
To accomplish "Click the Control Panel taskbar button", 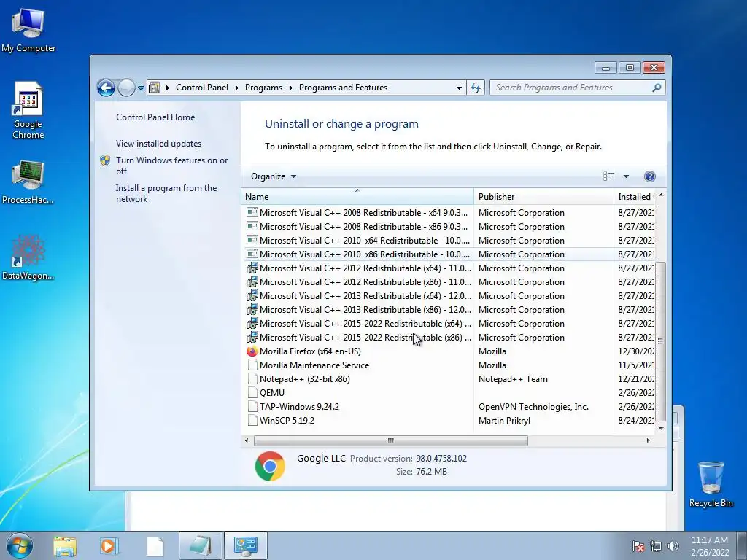I will pos(246,545).
